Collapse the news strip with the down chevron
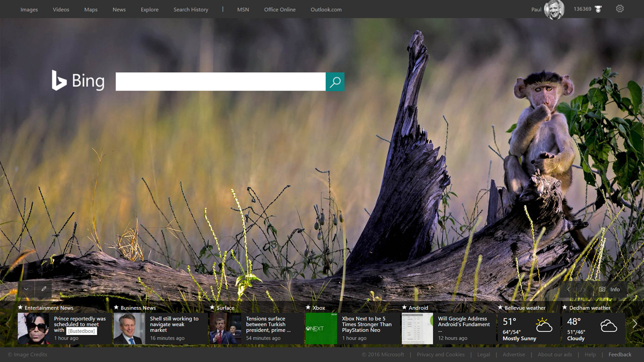Viewport: 644px width, 362px height. 26,289
